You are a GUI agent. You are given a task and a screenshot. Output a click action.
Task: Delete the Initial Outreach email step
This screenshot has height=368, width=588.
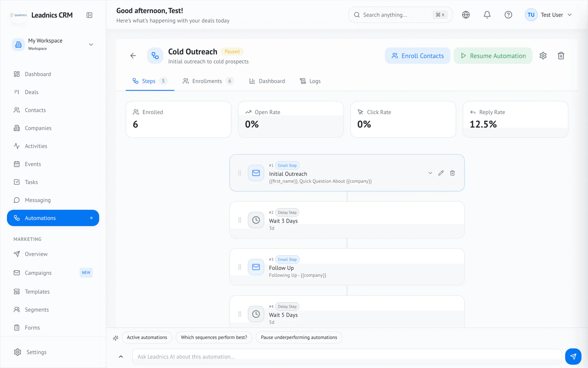point(452,173)
